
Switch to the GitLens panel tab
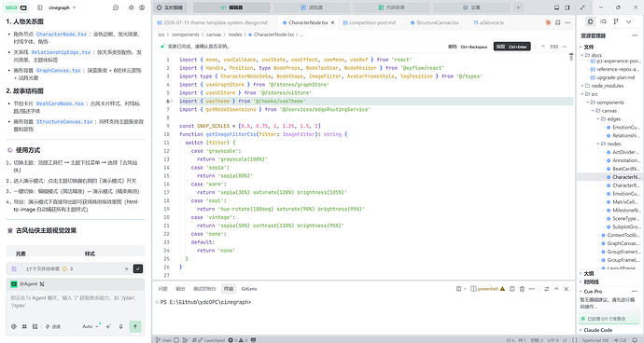coord(249,289)
